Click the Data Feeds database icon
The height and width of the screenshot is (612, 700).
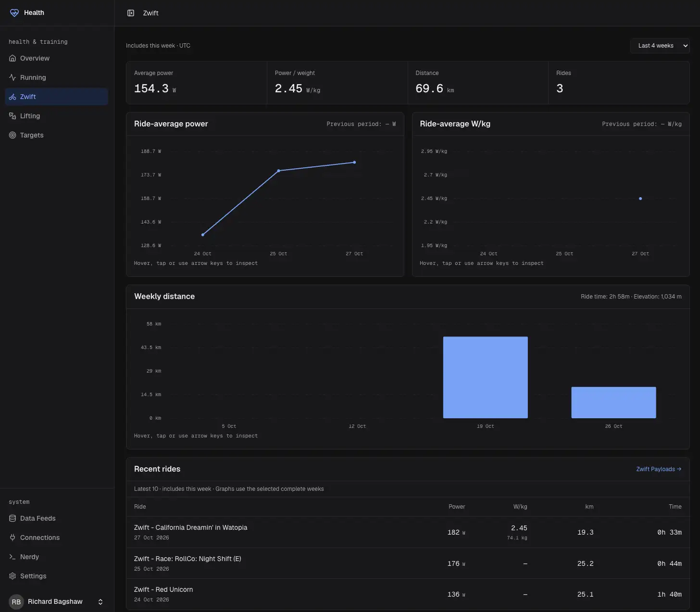[12, 518]
